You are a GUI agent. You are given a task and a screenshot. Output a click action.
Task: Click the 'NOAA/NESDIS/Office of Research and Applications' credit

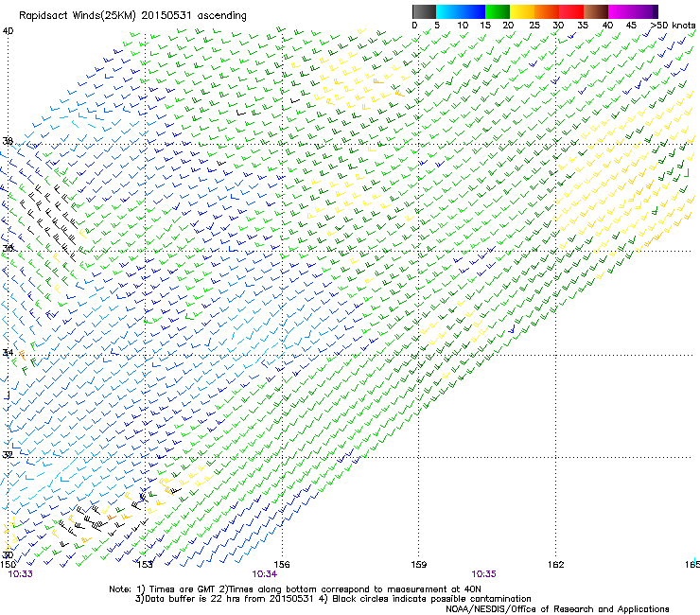pos(557,609)
